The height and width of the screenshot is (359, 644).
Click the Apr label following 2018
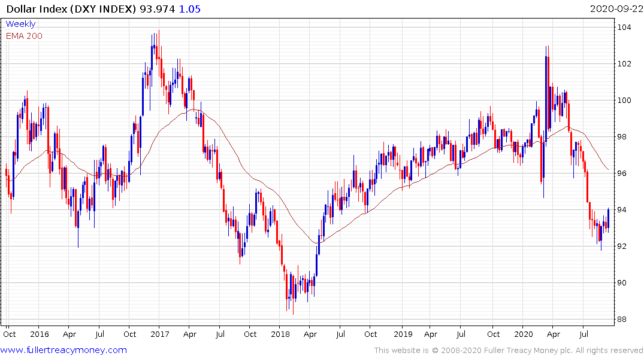click(310, 334)
